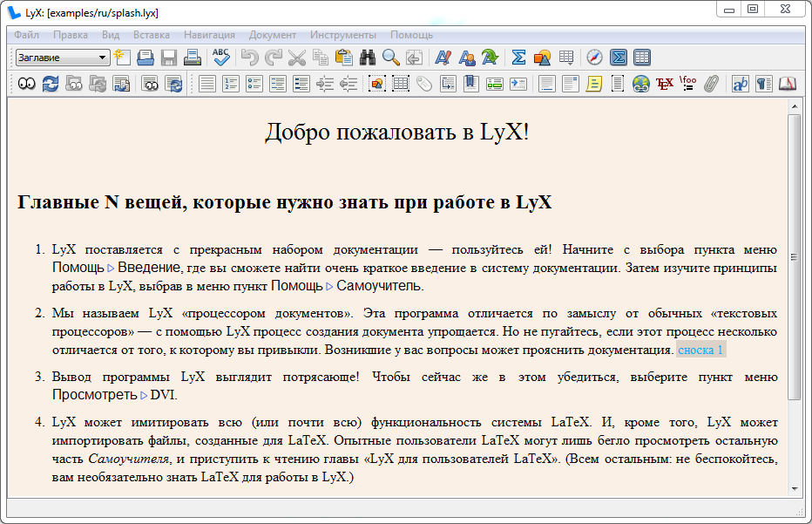Run the ABC spell checker

pos(221,58)
